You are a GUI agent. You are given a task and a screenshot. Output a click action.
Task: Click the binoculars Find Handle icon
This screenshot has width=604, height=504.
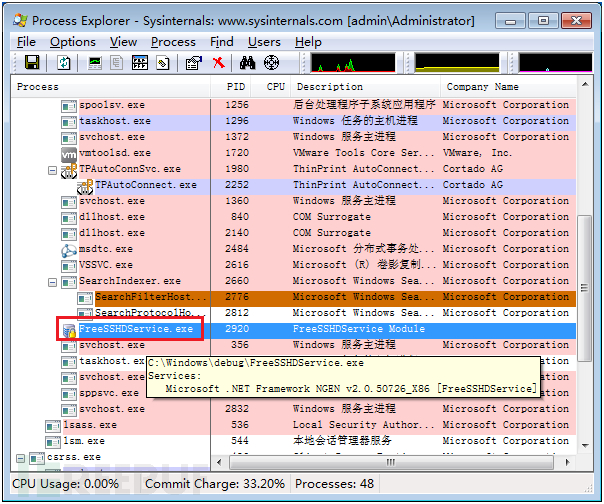coord(247,62)
